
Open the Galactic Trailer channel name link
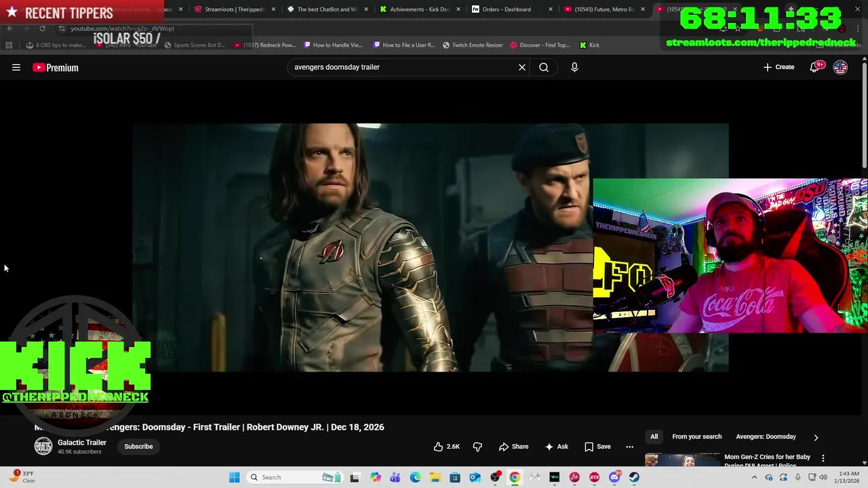click(x=82, y=443)
